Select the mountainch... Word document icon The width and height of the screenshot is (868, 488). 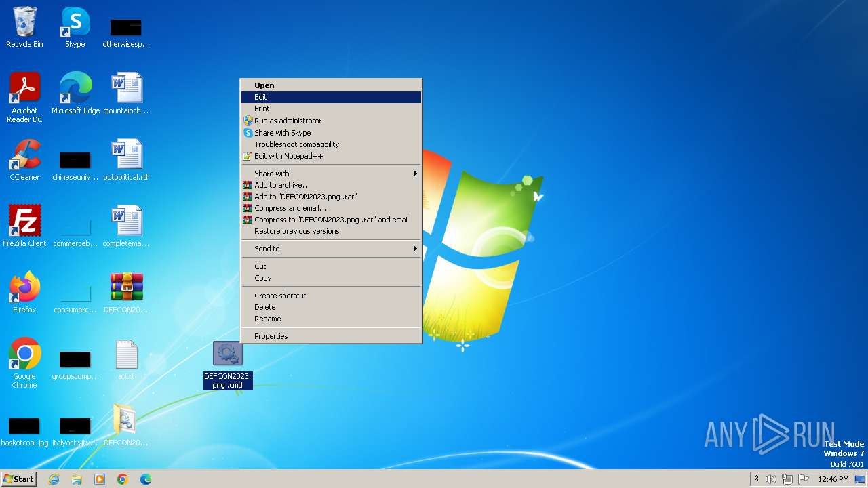tap(126, 94)
